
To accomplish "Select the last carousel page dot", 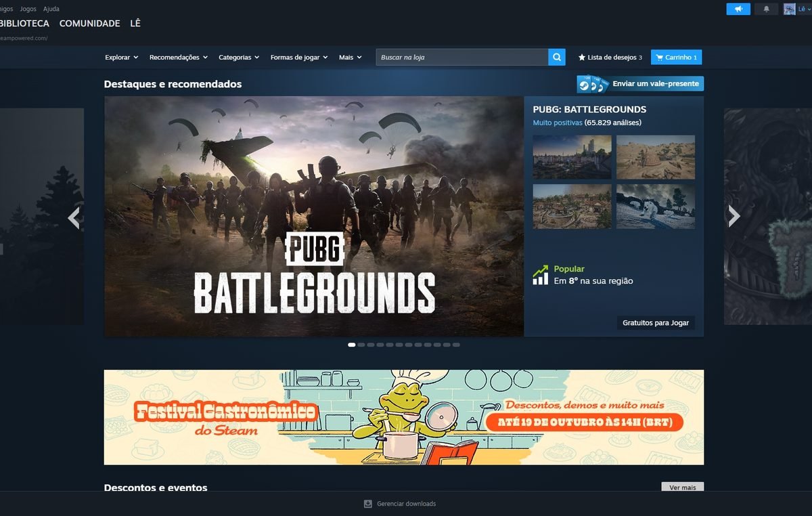I will pos(456,345).
